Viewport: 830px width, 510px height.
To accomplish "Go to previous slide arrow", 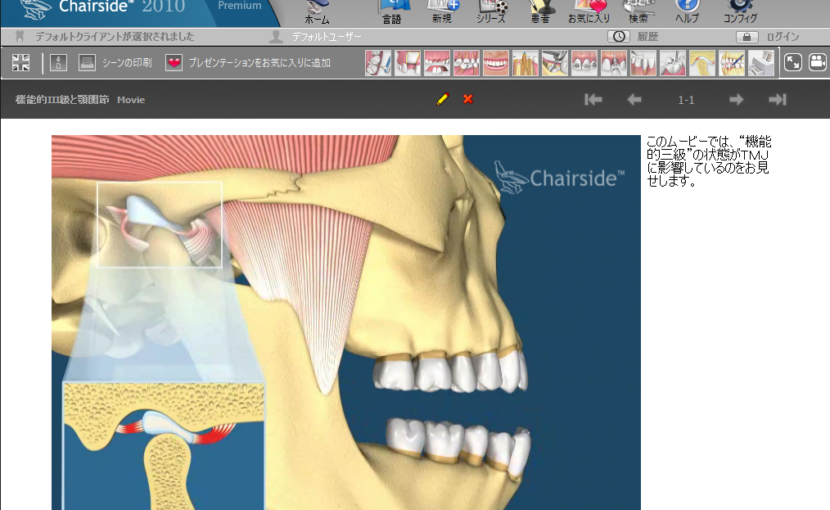I will point(634,100).
